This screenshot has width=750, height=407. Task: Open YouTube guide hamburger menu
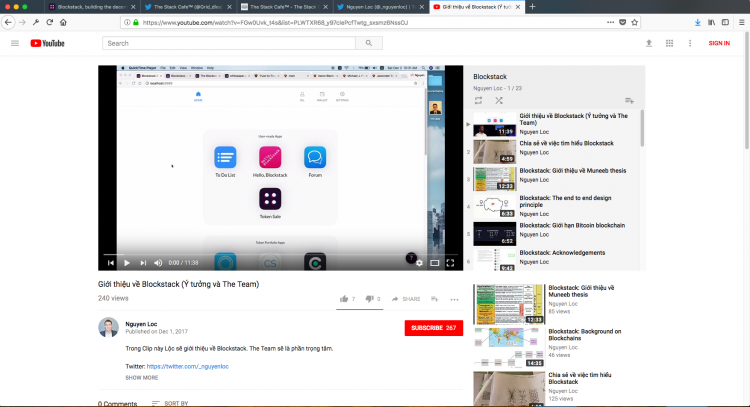point(15,43)
